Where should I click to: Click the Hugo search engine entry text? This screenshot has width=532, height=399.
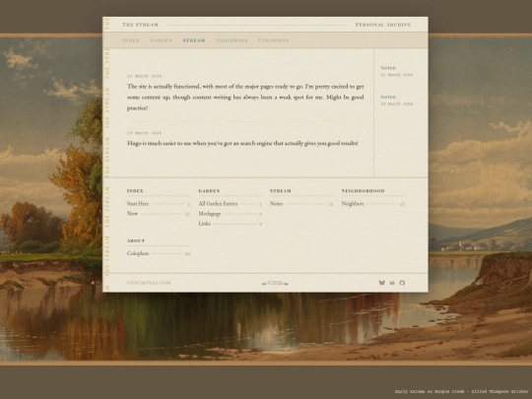click(242, 143)
